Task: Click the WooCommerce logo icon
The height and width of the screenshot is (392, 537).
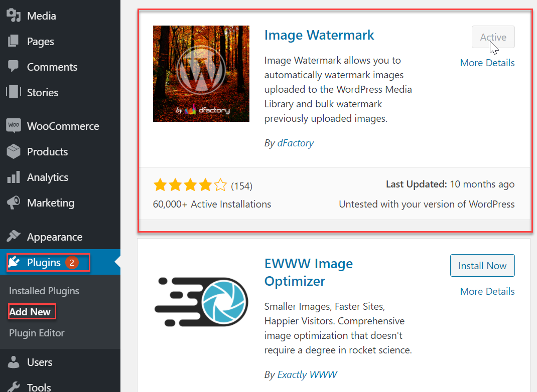Action: tap(13, 126)
